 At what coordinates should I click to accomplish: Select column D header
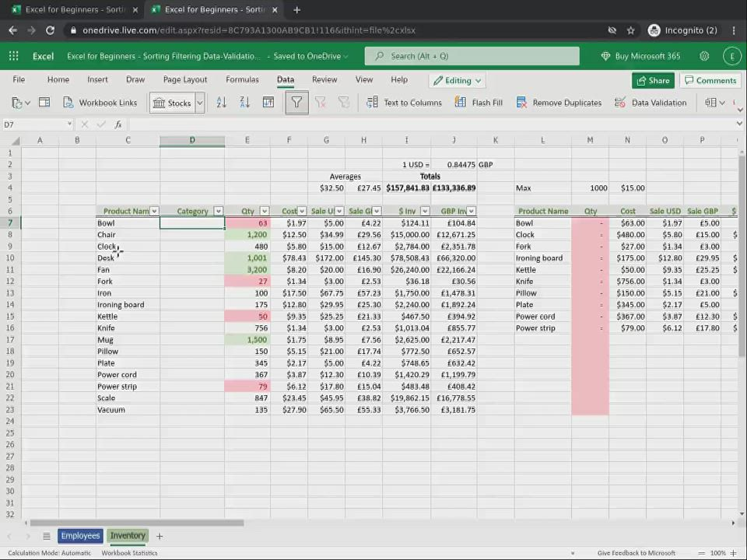(192, 141)
